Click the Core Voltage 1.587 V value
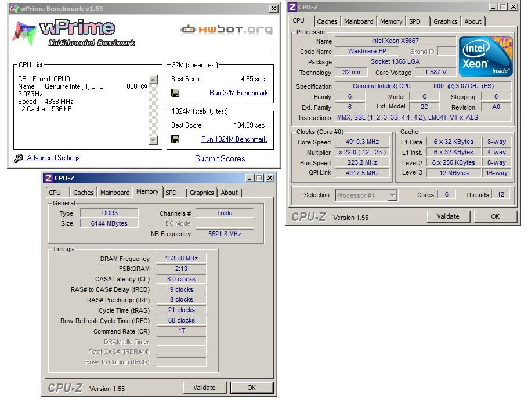 (x=435, y=72)
